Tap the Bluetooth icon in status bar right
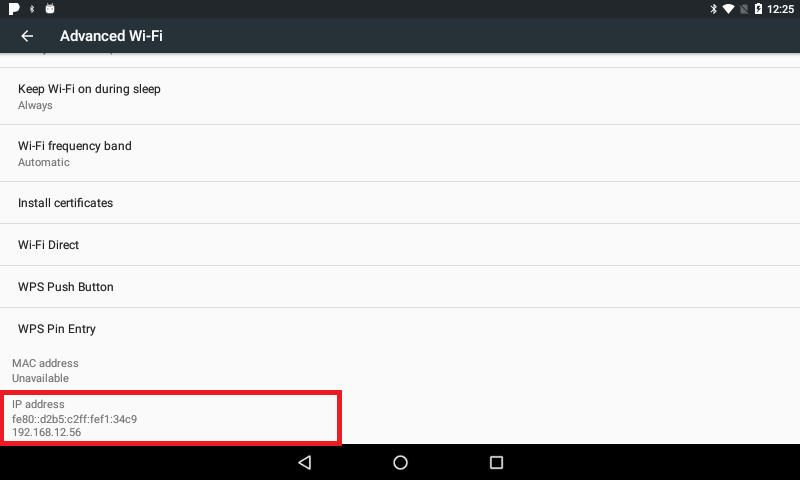 point(713,9)
